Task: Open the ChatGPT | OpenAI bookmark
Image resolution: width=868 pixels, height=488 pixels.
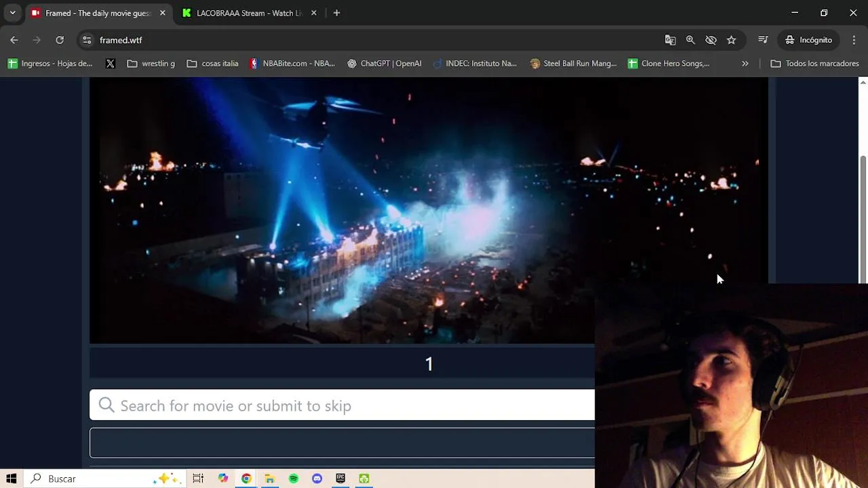Action: [x=384, y=64]
